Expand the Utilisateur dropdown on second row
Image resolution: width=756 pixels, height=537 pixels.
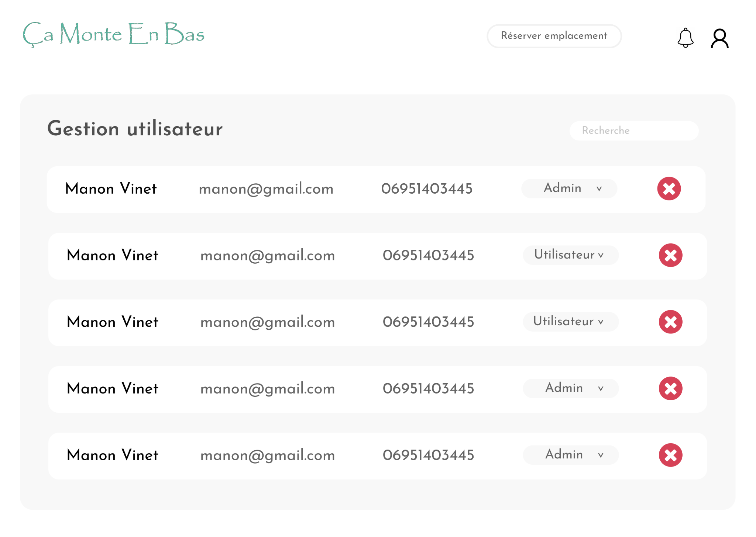570,255
